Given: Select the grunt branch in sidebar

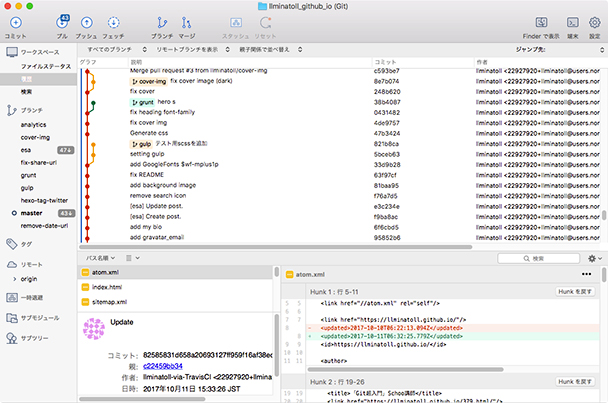Looking at the screenshot, I should tap(28, 175).
